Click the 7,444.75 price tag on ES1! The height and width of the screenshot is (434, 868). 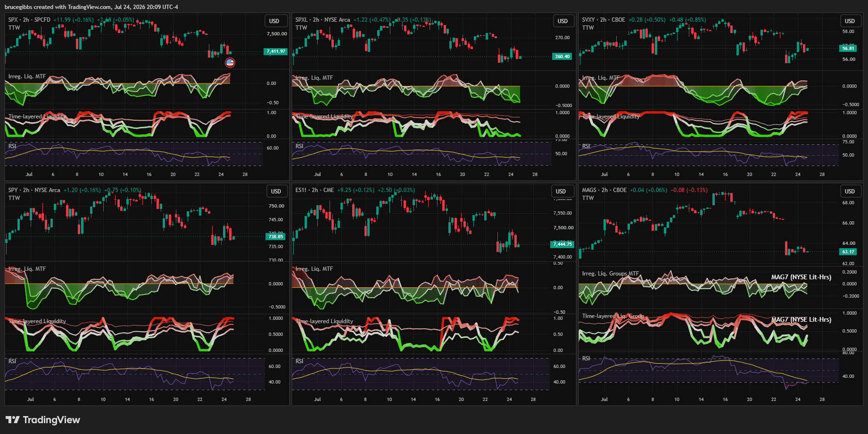pyautogui.click(x=562, y=244)
